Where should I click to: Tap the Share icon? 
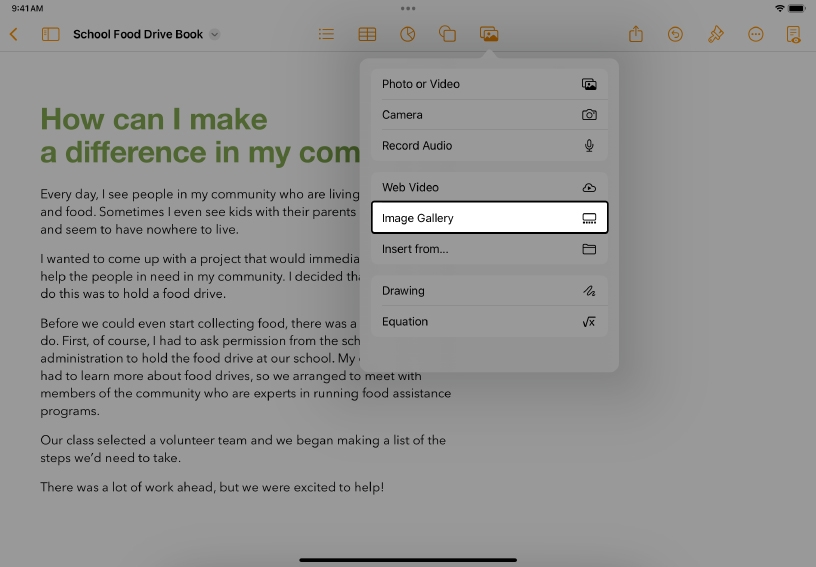click(x=636, y=34)
